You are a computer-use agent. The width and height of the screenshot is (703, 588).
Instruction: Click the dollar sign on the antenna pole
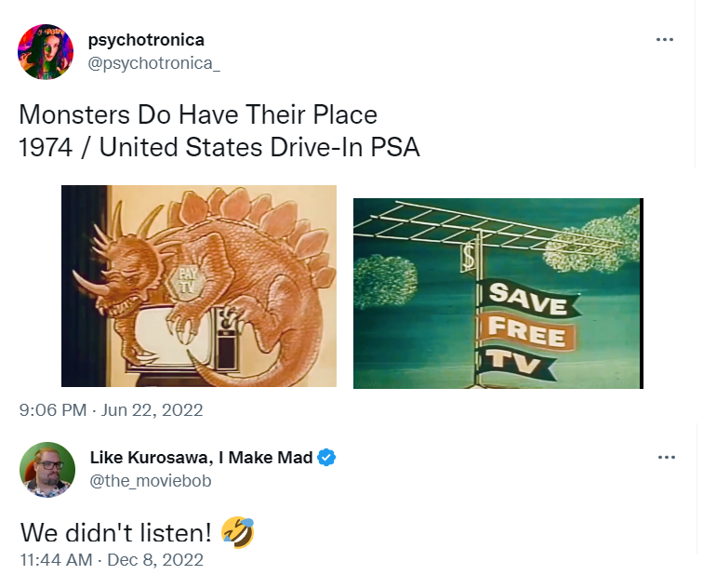(x=468, y=256)
